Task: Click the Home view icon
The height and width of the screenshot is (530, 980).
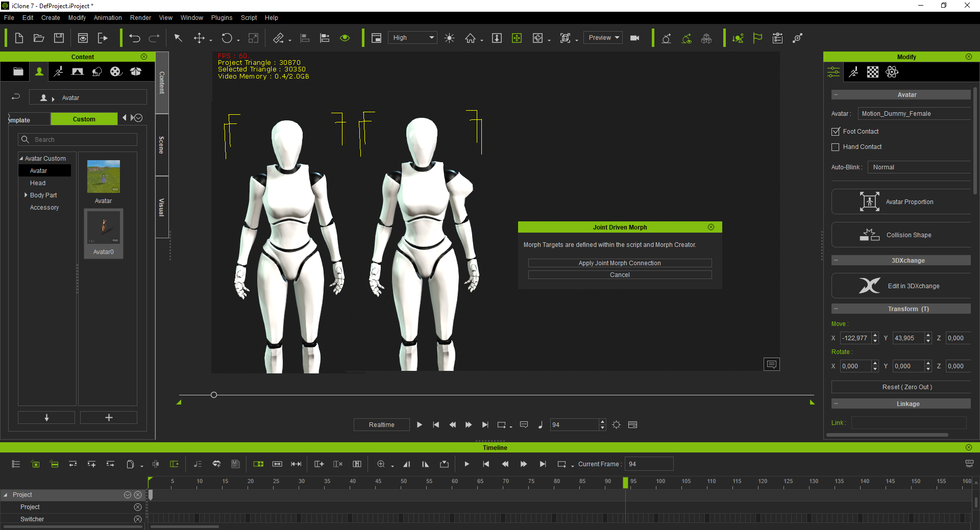Action: pyautogui.click(x=470, y=38)
